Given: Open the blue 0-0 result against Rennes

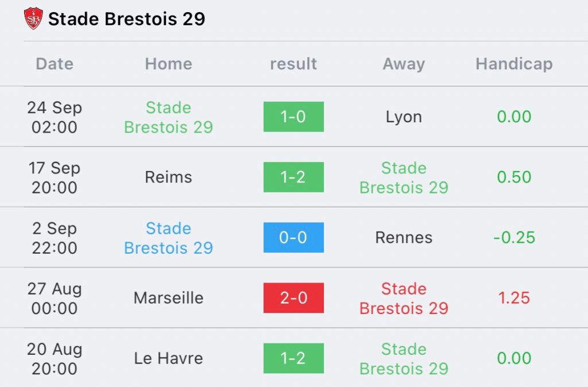Looking at the screenshot, I should pyautogui.click(x=293, y=238).
